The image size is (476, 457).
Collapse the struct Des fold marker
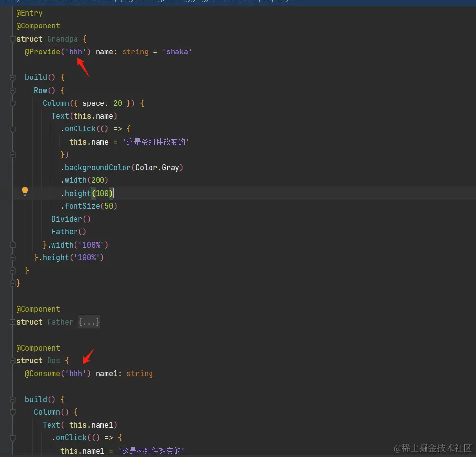12,361
